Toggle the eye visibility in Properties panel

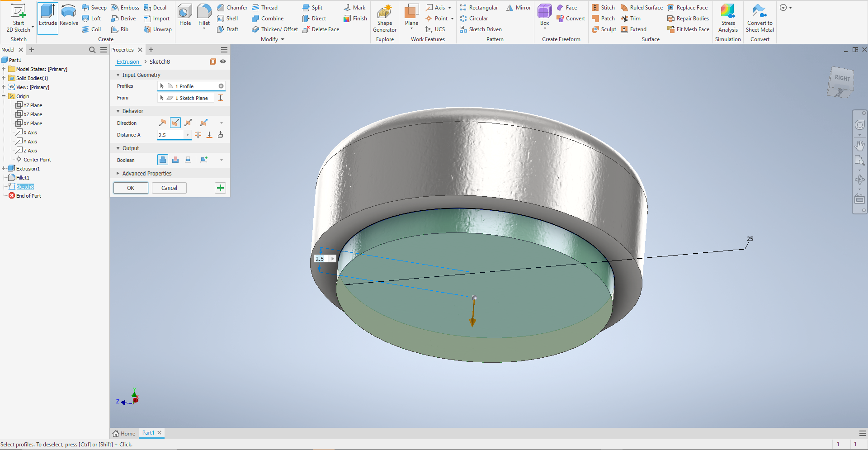point(223,62)
